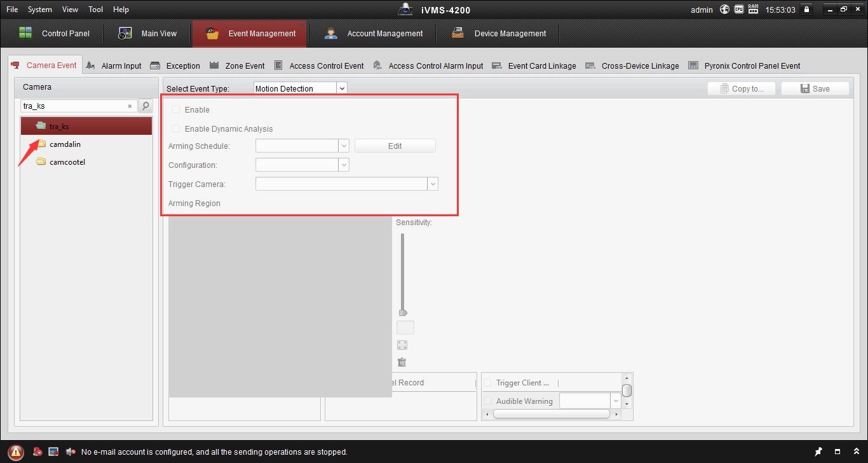Screen dimensions: 868x463
Task: Click the pin icon in status bar
Action: (x=818, y=452)
